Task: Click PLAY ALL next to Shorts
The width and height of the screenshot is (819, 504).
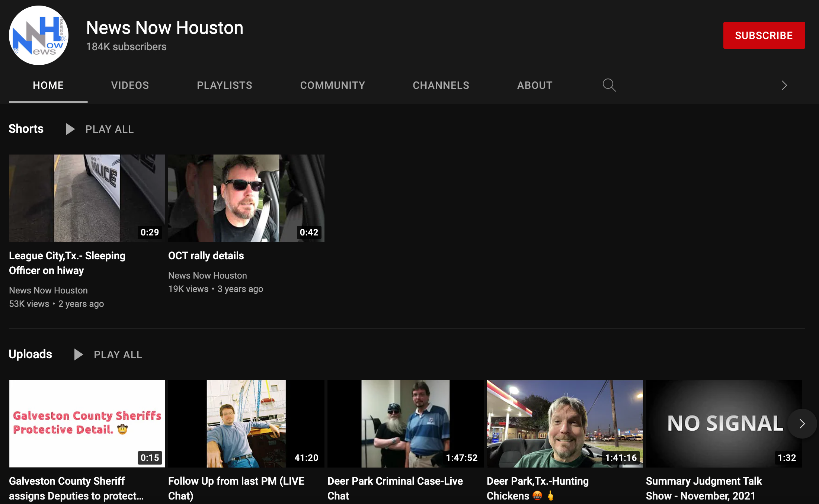Action: [x=109, y=129]
